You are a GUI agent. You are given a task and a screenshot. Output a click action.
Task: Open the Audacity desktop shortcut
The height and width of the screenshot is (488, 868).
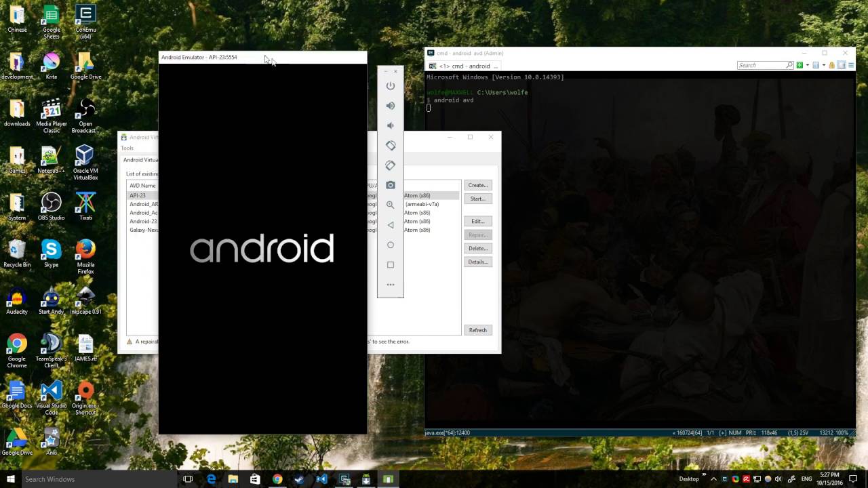tap(17, 300)
